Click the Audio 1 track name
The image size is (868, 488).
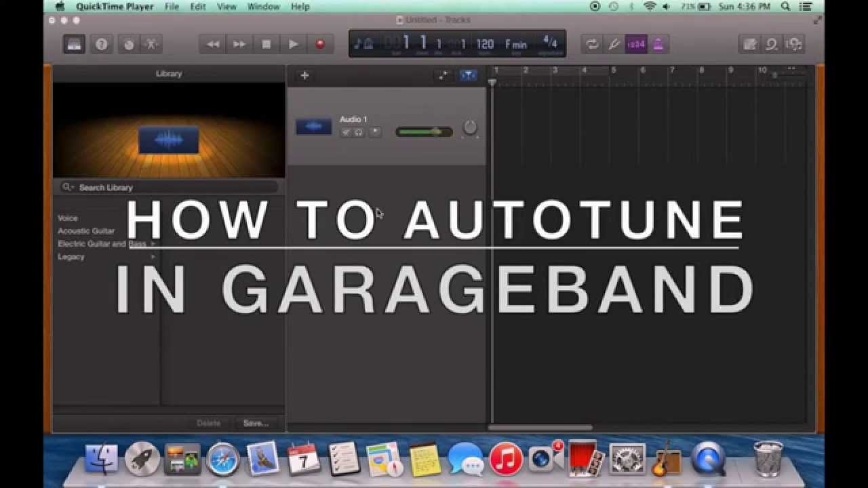pyautogui.click(x=353, y=119)
